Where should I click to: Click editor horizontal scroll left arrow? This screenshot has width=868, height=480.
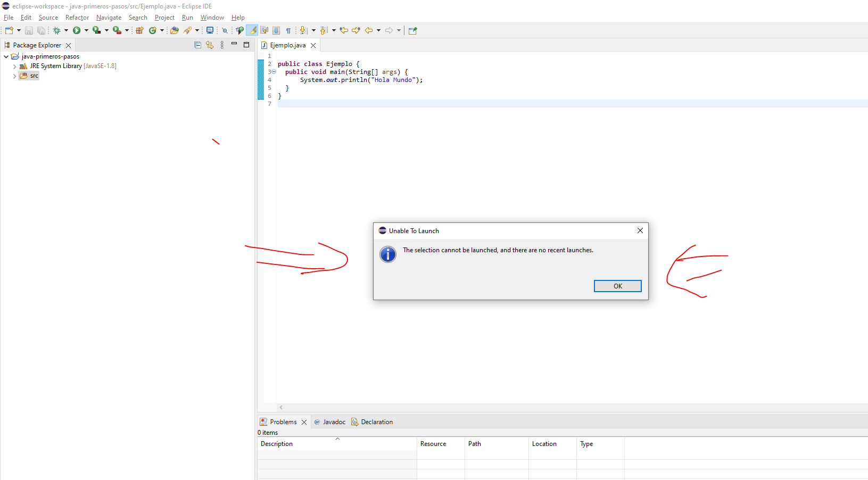coord(281,408)
